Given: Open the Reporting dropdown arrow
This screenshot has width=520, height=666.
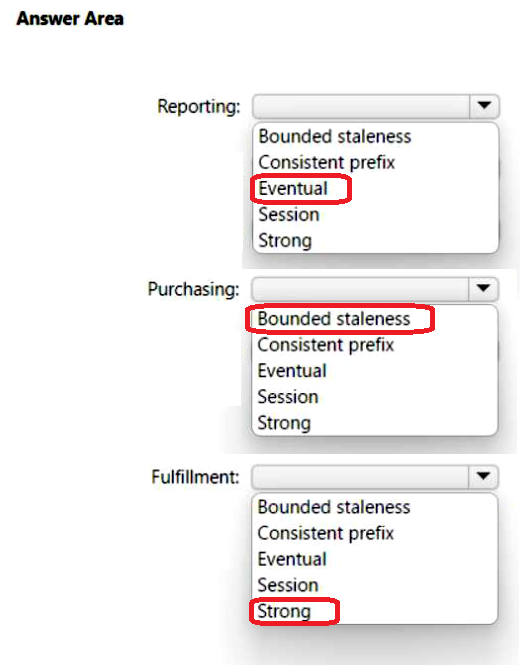Looking at the screenshot, I should [x=484, y=106].
